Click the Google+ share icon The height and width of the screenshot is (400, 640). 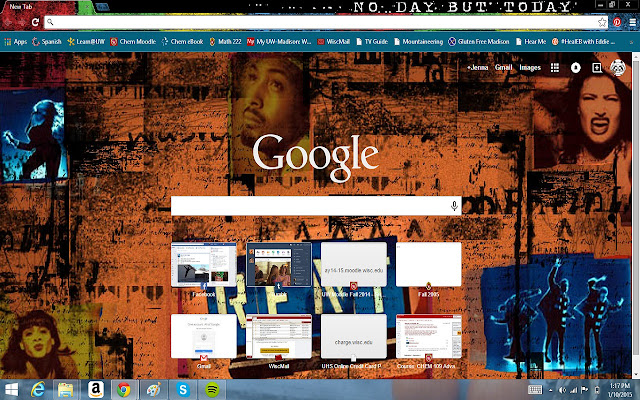597,67
